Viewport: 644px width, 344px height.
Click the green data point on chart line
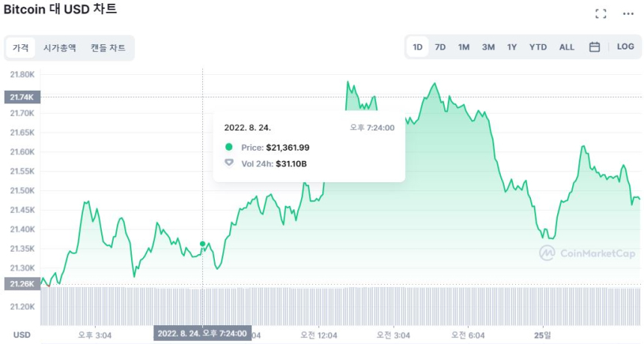click(203, 244)
